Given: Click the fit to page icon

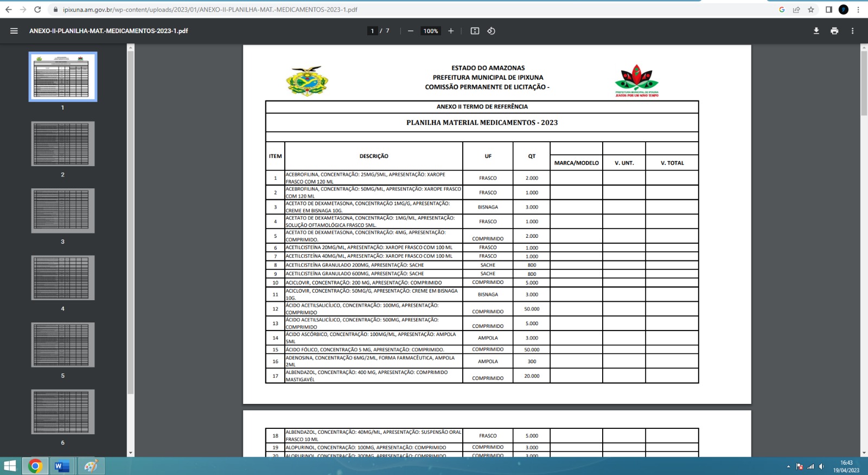Looking at the screenshot, I should [475, 31].
